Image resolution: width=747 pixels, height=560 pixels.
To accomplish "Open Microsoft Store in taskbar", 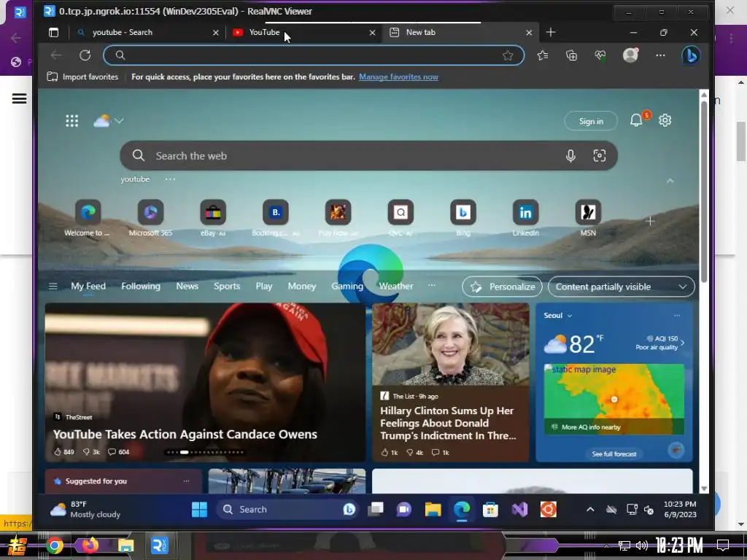I will click(x=490, y=510).
